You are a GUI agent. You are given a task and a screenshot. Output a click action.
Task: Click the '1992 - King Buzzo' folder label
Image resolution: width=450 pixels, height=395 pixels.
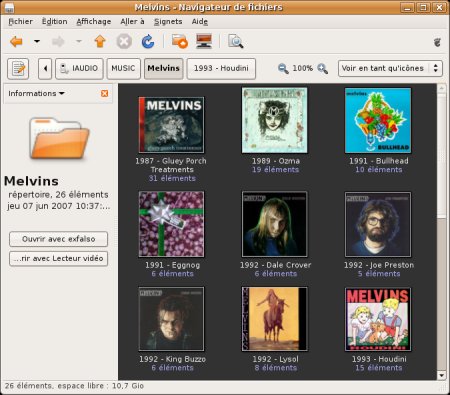[x=172, y=359]
